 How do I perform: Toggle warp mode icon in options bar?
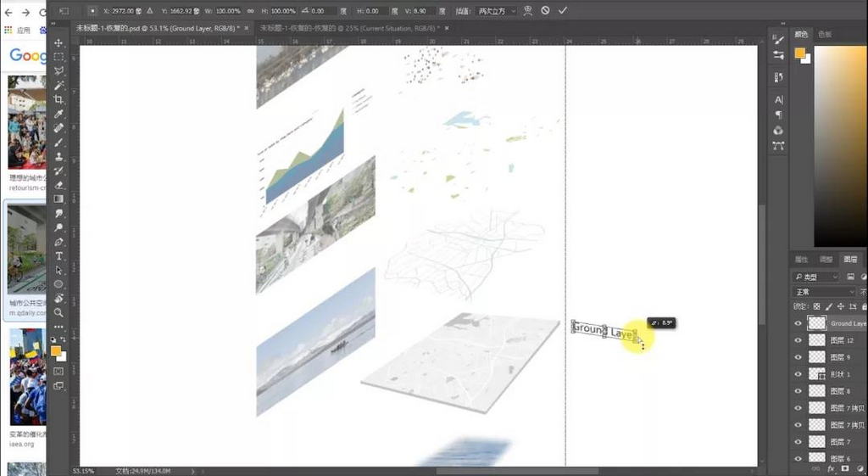pos(528,10)
